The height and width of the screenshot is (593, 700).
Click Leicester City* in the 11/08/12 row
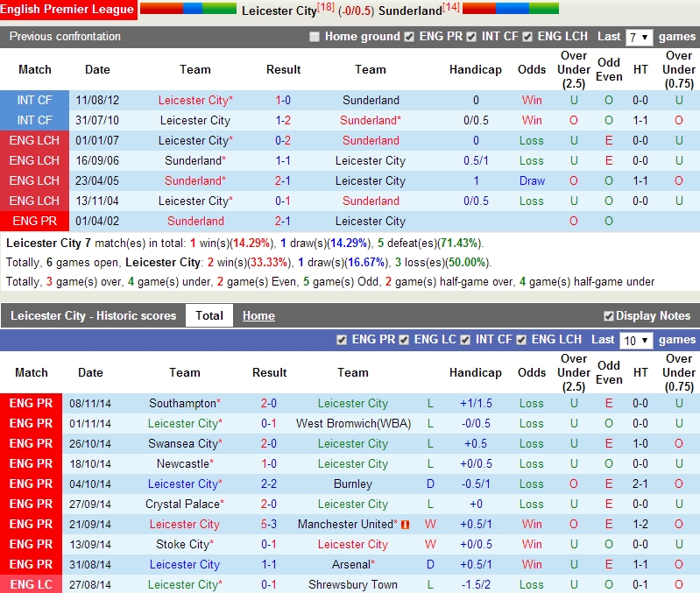pos(195,101)
